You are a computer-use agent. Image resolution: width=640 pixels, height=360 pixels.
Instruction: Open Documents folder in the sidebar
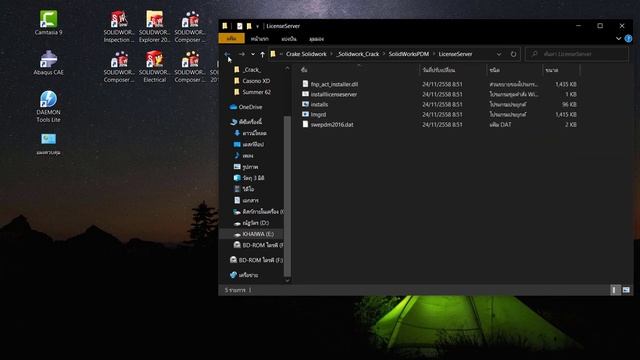coord(246,200)
